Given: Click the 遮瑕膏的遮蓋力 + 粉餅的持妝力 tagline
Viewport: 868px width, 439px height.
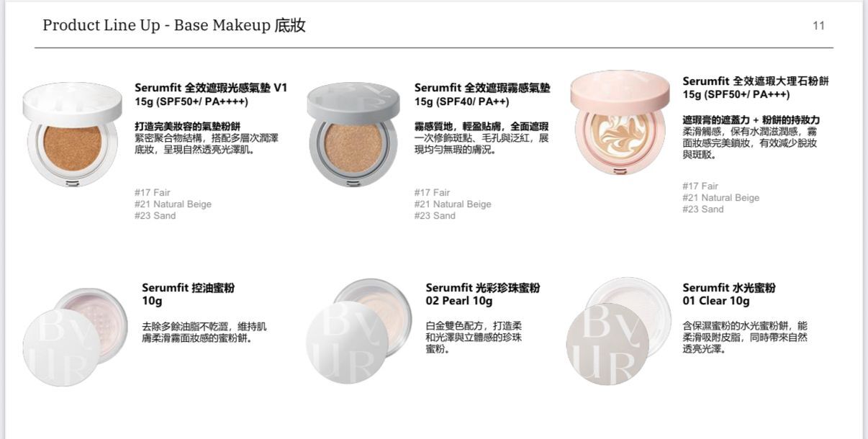Looking at the screenshot, I should click(751, 120).
